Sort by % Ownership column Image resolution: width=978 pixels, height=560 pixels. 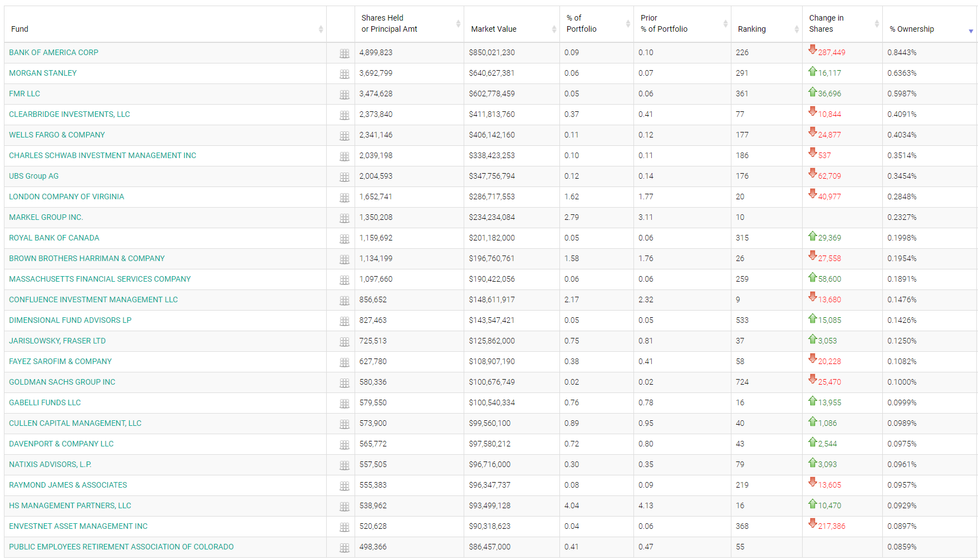coord(930,24)
